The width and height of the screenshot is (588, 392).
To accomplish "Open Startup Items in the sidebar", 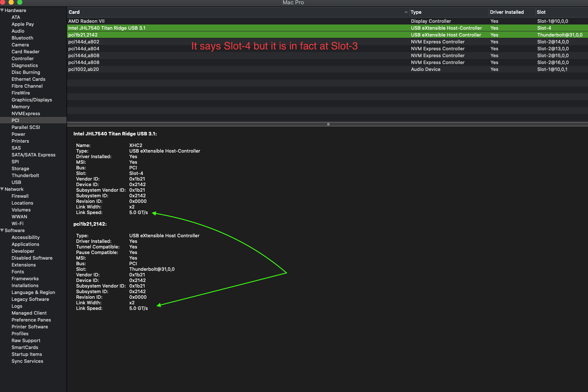I will 27,354.
